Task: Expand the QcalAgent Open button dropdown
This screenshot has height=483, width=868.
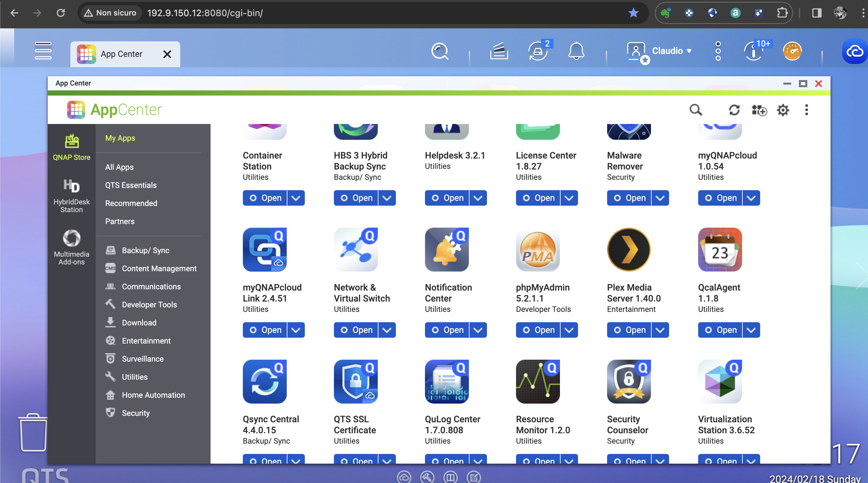Action: 751,330
